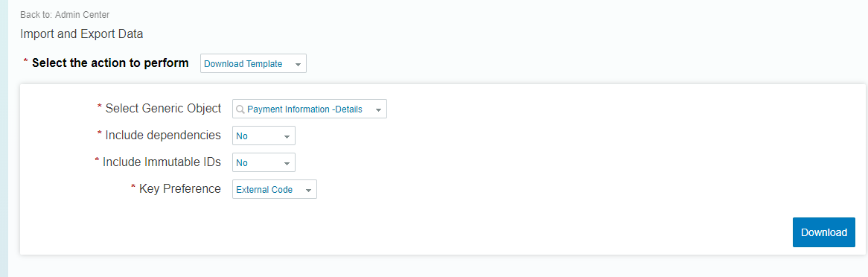Choose the External Code key preference value
Screen dimensions: 868x277
tap(264, 190)
